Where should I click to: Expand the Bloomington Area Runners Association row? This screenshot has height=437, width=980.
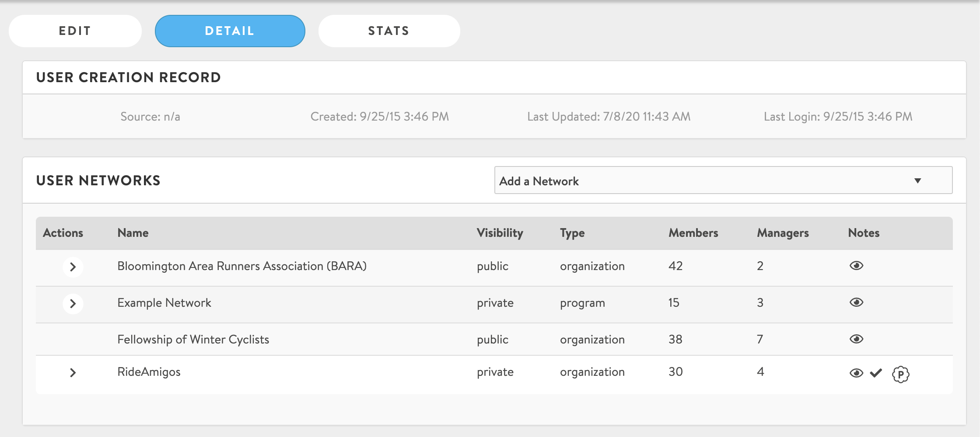tap(73, 267)
